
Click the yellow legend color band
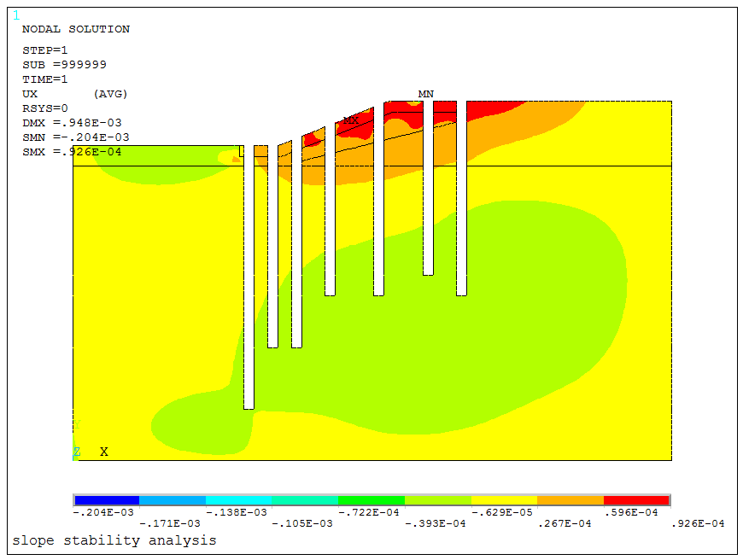[504, 500]
